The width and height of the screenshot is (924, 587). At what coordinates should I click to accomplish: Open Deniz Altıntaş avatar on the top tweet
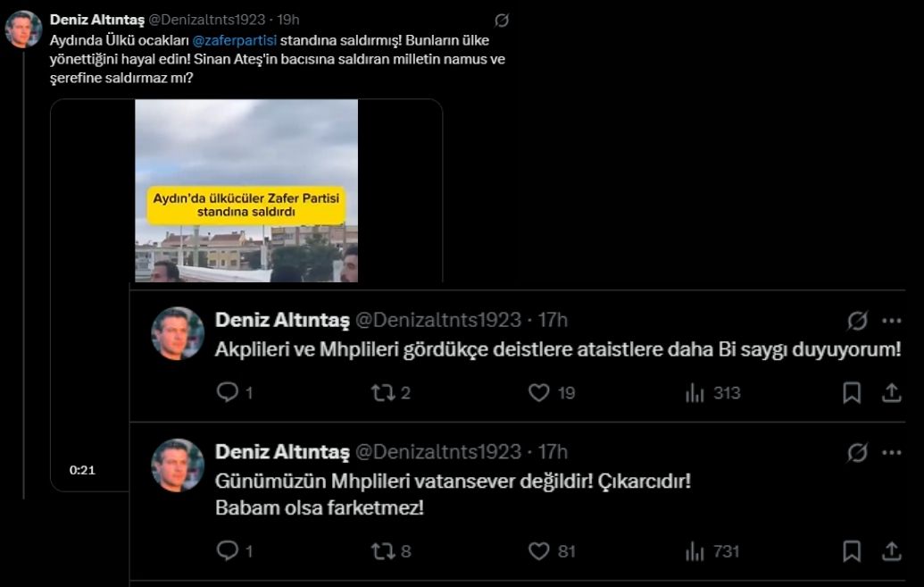(23, 29)
